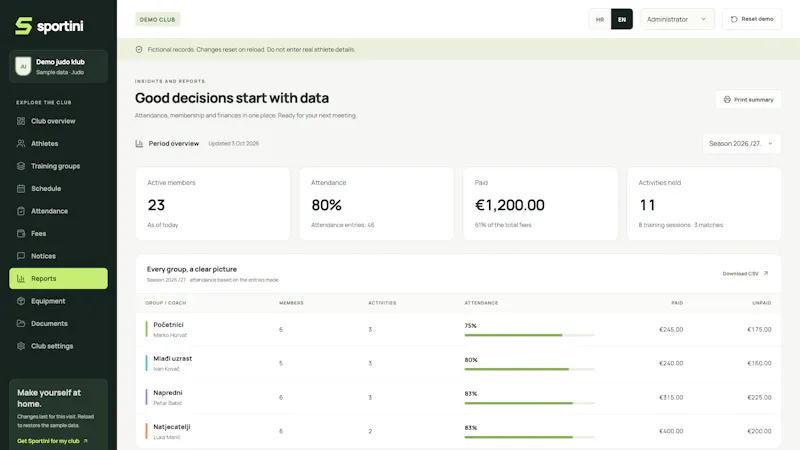Click the Notices chat icon

tap(21, 256)
